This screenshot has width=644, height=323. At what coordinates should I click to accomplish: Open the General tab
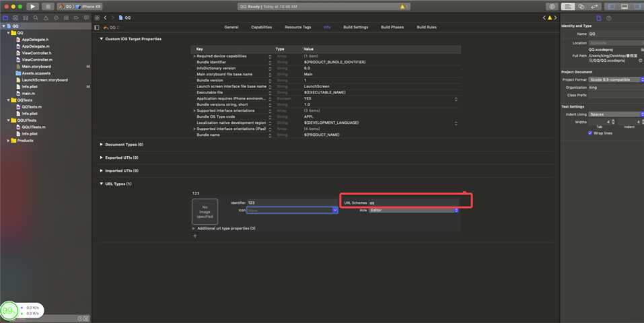231,28
